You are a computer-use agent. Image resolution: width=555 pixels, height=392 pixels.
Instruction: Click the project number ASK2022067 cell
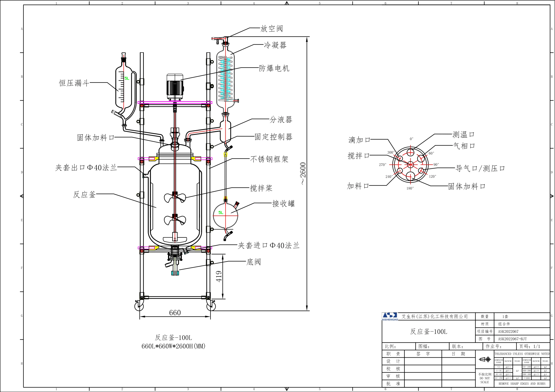(x=508, y=332)
